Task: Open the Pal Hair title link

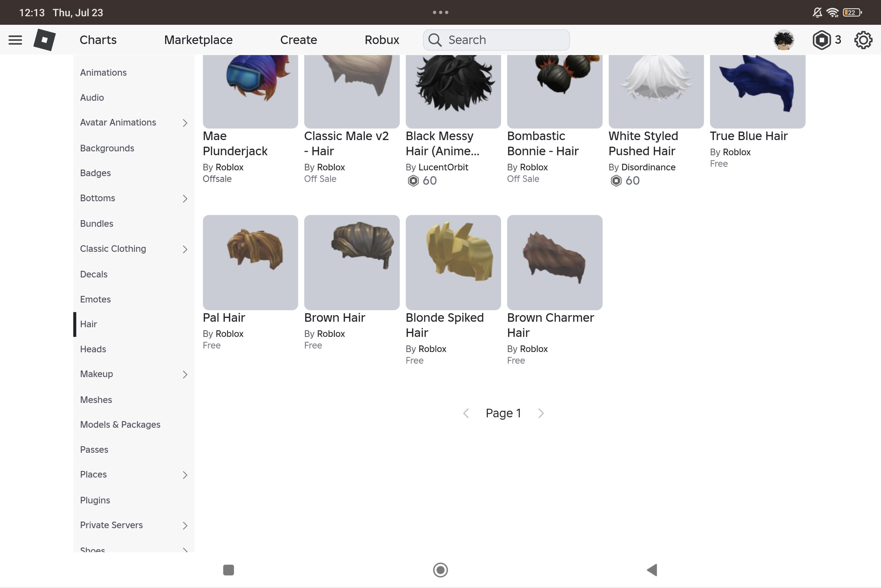Action: pyautogui.click(x=224, y=318)
